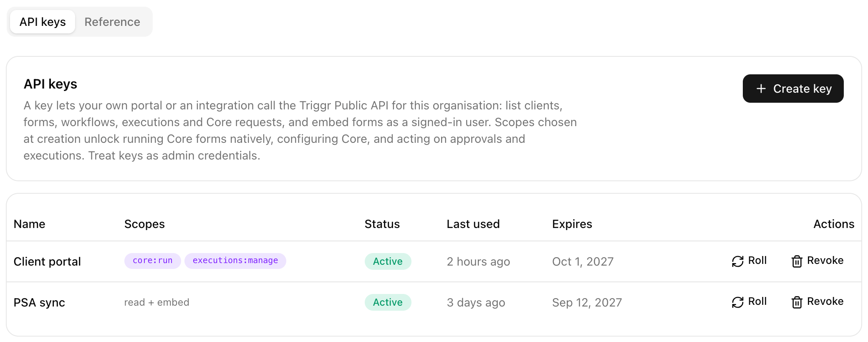
Task: Click the Sep 12, 2027 expiry date
Action: (x=587, y=302)
